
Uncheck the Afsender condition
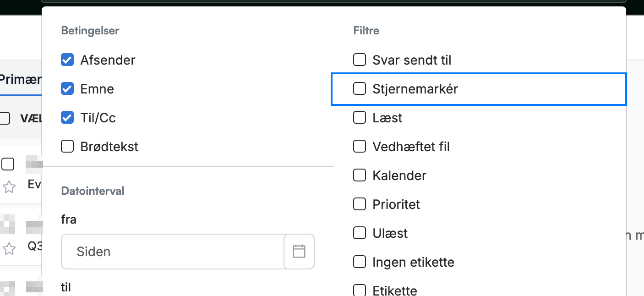tap(67, 60)
